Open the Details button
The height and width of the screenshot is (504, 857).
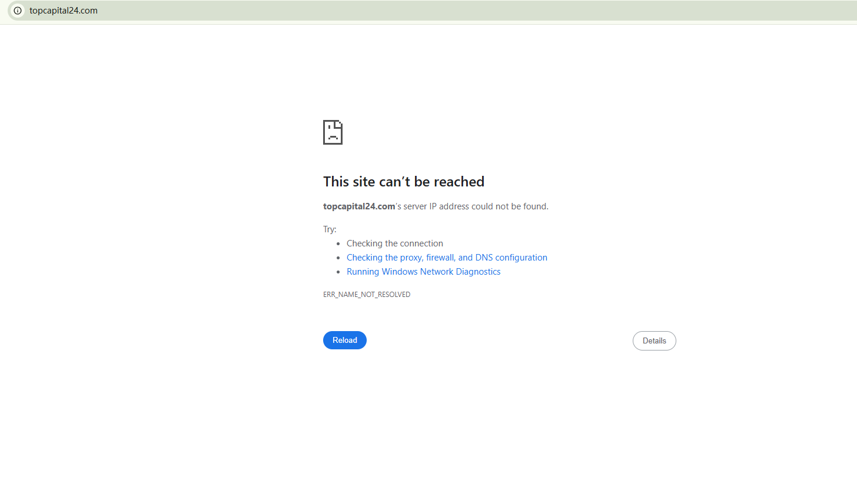pos(655,341)
